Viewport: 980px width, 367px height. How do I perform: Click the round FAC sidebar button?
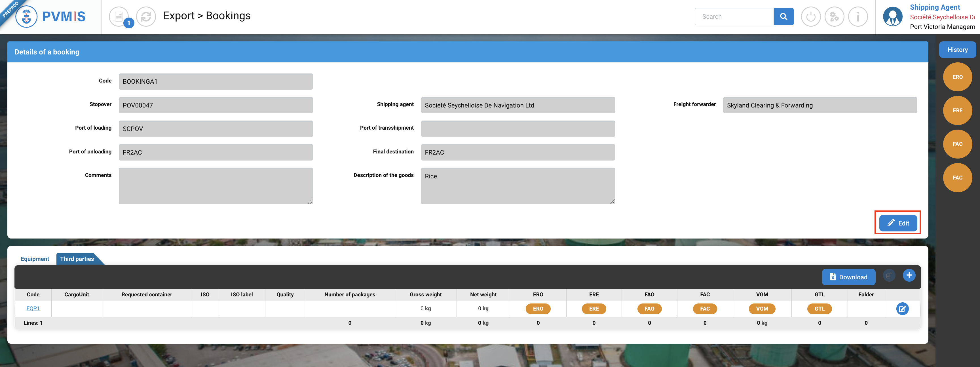coord(957,178)
